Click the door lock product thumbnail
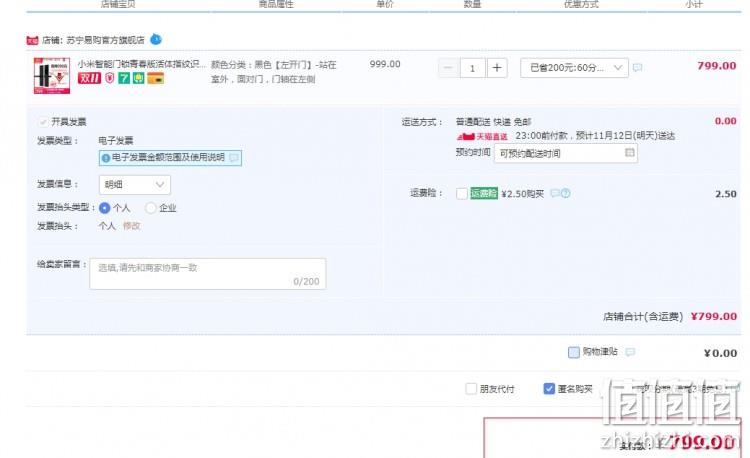 (52, 76)
